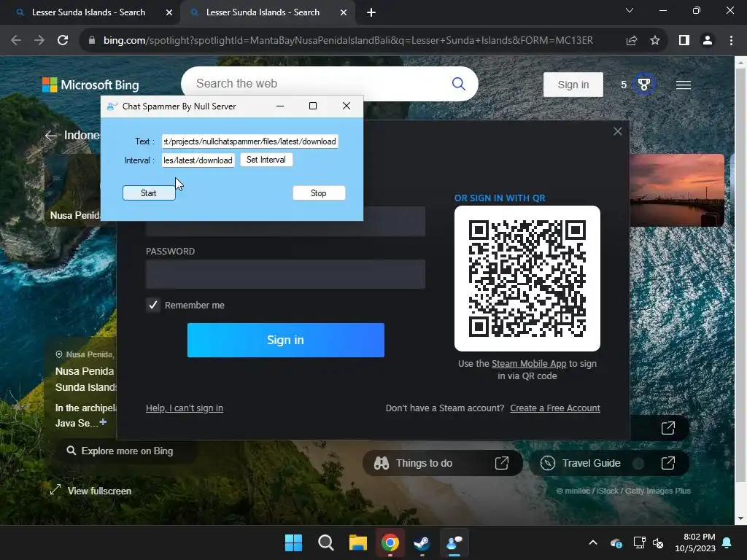This screenshot has height=560, width=747.
Task: Click the network tray icon
Action: pyautogui.click(x=639, y=542)
